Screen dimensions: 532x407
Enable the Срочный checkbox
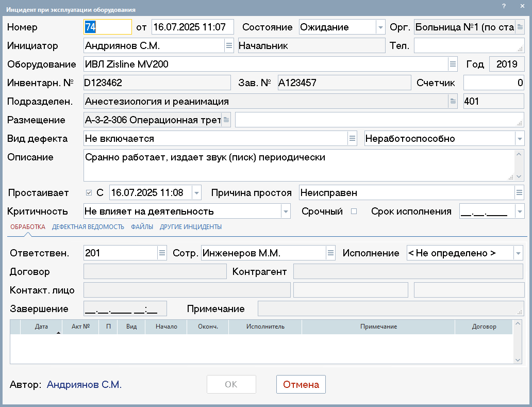pyautogui.click(x=354, y=211)
